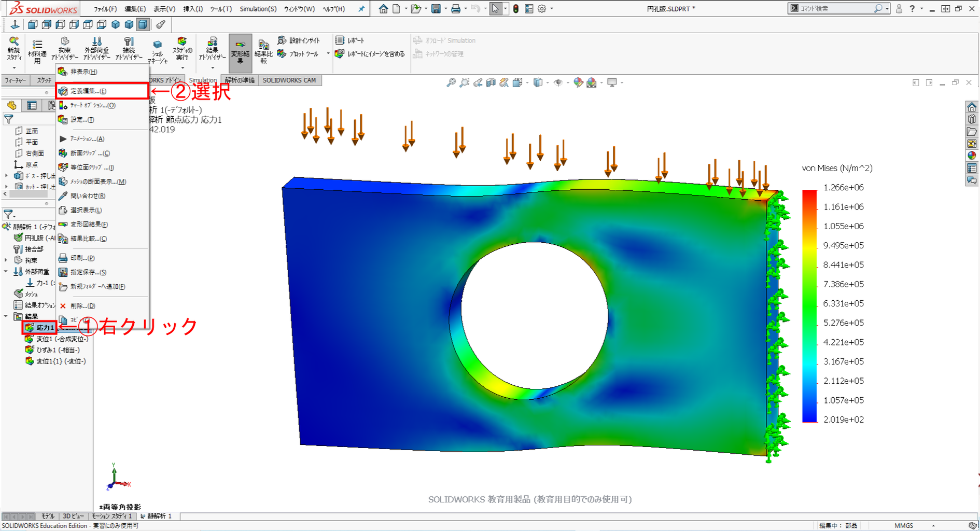Viewport: 980px width, 531px height.
Task: Open the スタディの実行 dropdown arrow
Action: [183, 68]
